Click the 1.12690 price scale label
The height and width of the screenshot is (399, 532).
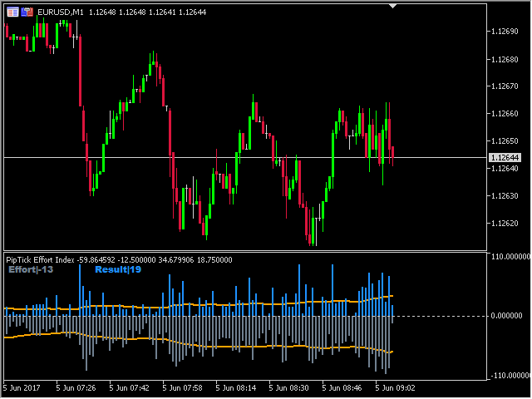pos(505,32)
